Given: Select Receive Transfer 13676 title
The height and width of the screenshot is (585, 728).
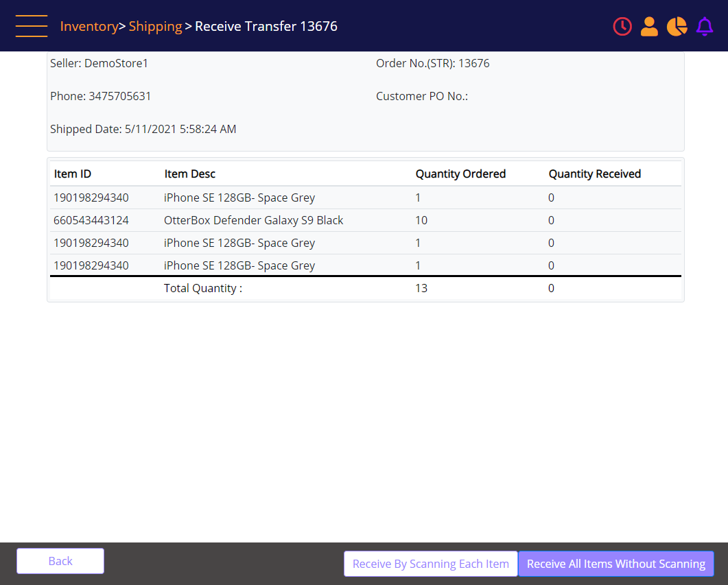Looking at the screenshot, I should click(266, 27).
